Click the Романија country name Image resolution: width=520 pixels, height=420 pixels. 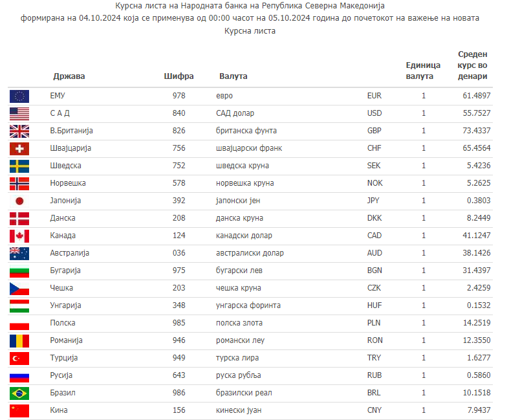[66, 340]
